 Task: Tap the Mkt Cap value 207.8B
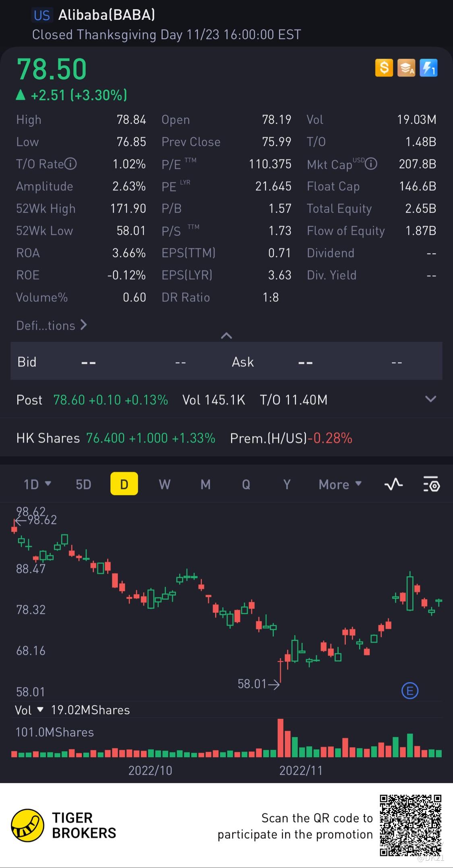tap(418, 164)
